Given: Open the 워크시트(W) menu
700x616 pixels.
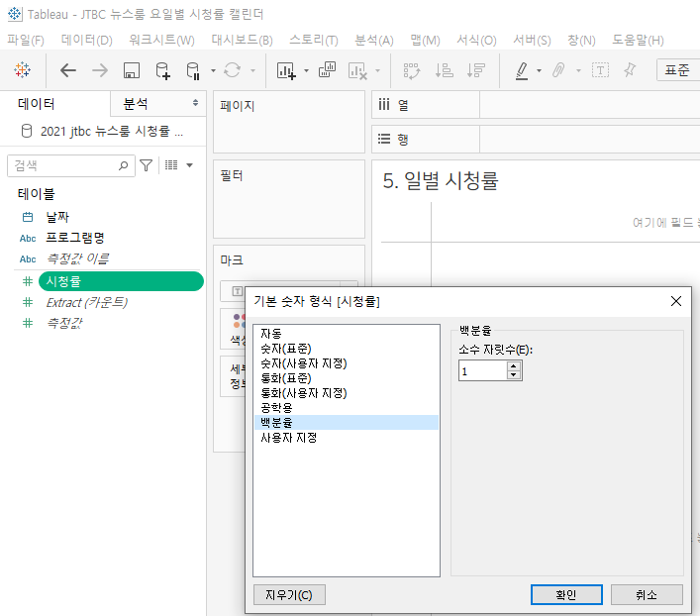Looking at the screenshot, I should [x=161, y=41].
